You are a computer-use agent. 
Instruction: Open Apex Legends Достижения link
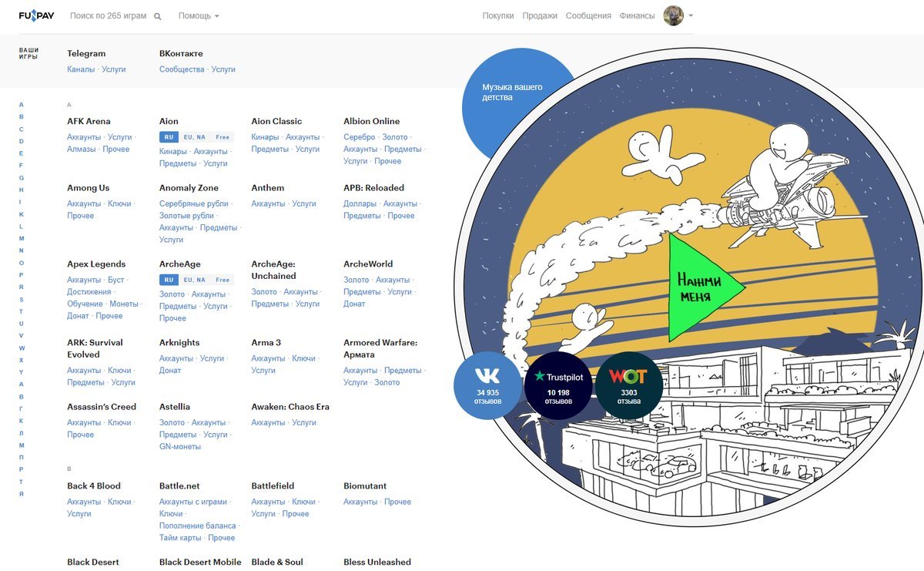coord(89,292)
